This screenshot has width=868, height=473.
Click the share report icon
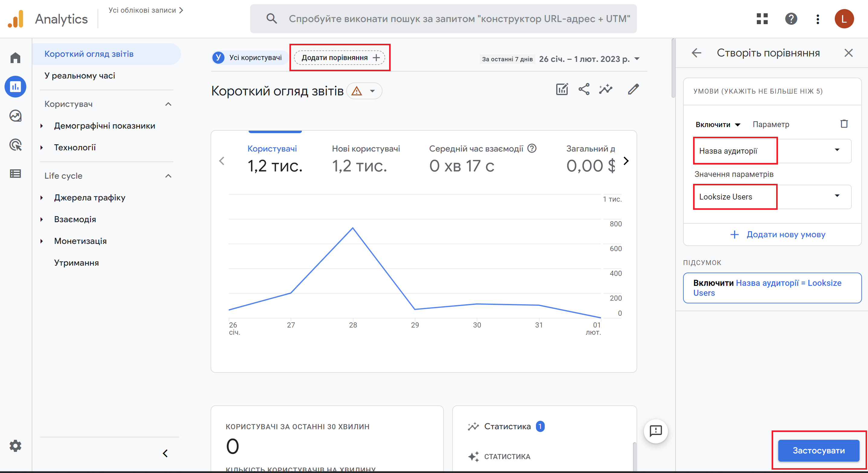tap(584, 89)
